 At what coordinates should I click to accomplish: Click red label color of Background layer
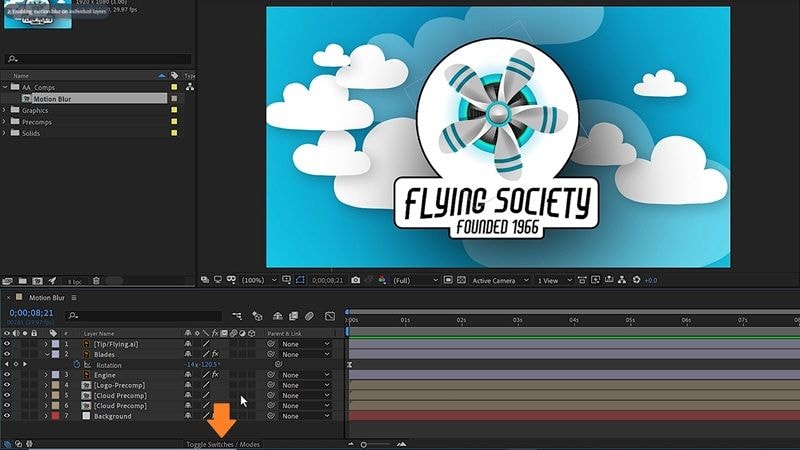(x=55, y=416)
